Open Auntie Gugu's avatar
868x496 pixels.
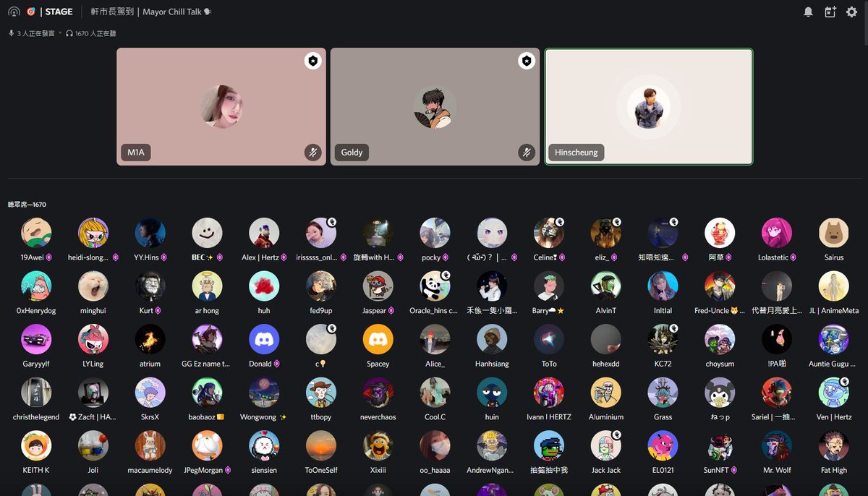point(834,339)
